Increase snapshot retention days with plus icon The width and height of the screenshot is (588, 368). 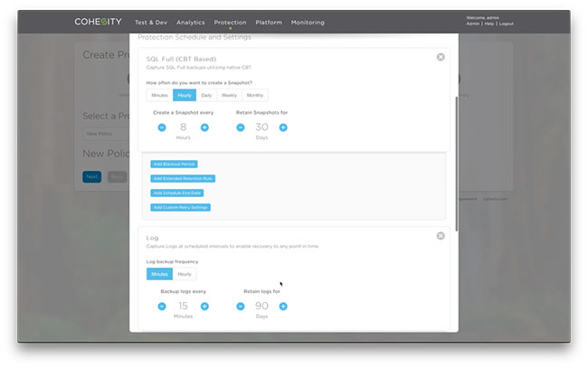(283, 127)
